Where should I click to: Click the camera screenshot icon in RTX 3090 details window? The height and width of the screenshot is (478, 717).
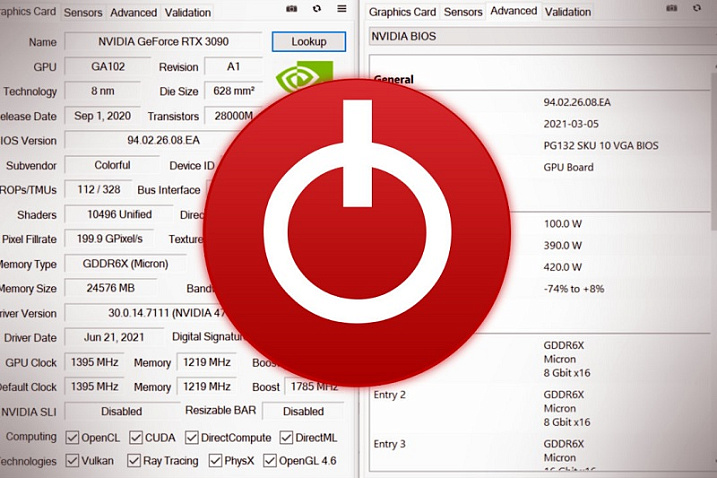click(292, 9)
